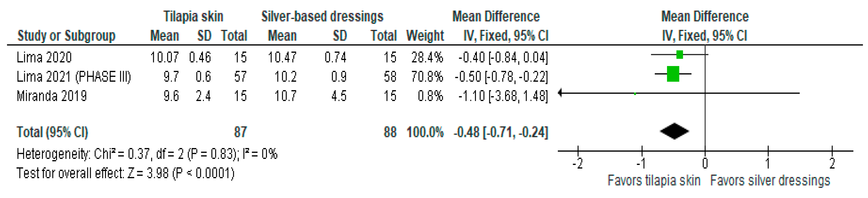Image resolution: width=868 pixels, height=198 pixels.
Task: Click the Study or Subgroup column header
Action: pos(66,36)
